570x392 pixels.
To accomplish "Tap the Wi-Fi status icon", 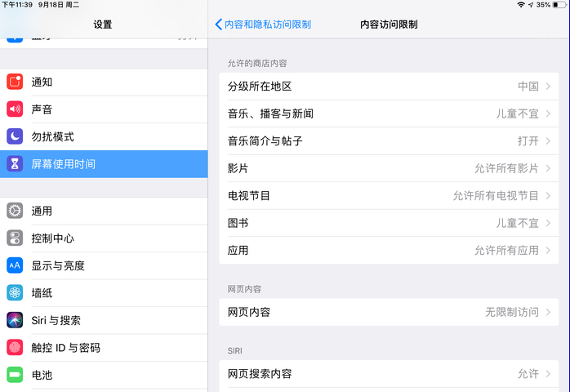I will pos(521,5).
